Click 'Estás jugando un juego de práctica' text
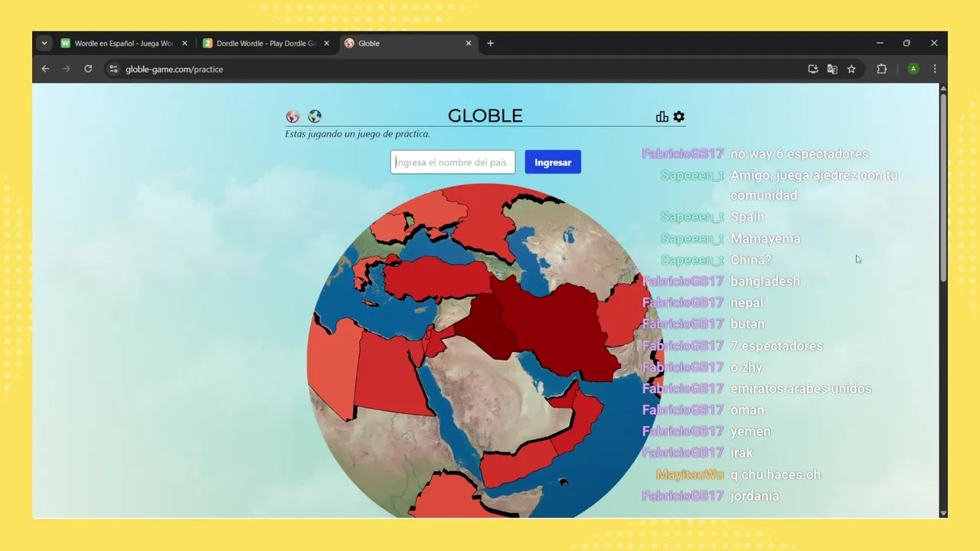The image size is (980, 551). point(358,134)
